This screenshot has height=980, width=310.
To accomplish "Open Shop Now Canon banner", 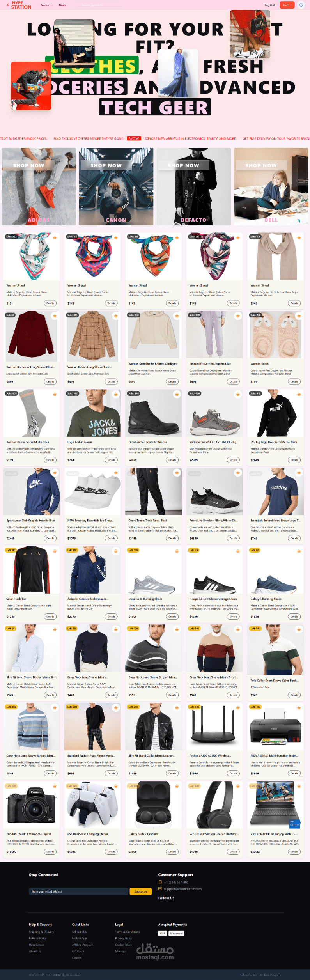I will 106,165.
